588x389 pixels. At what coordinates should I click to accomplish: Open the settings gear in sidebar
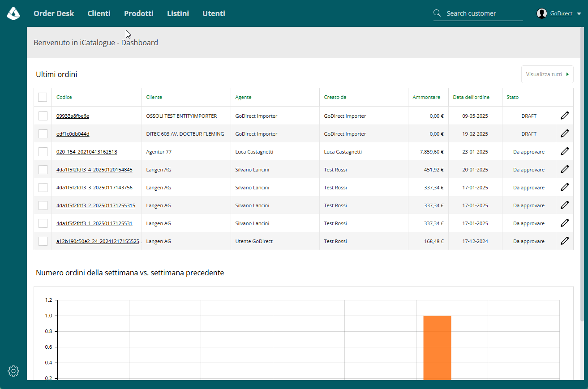[x=13, y=371]
